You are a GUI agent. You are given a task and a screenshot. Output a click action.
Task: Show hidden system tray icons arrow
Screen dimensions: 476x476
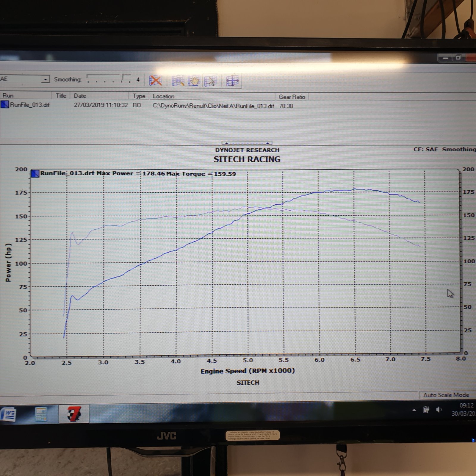pos(414,410)
